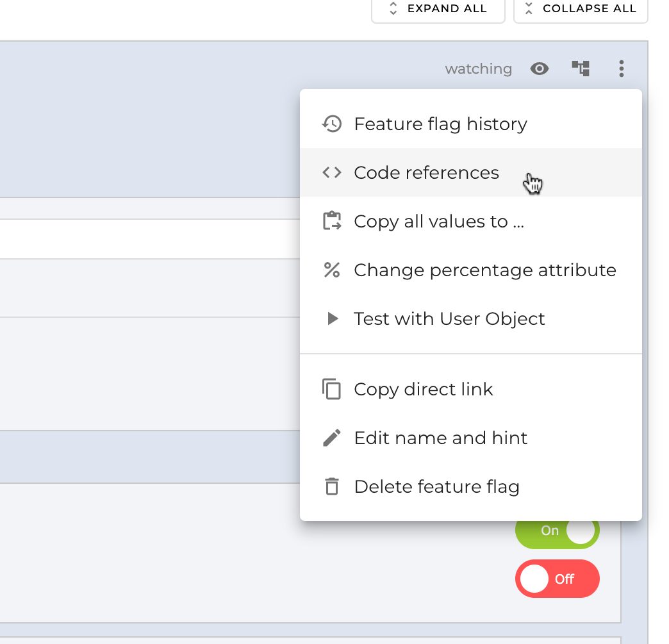
Task: Choose Feature flag history from the menu
Action: (442, 124)
